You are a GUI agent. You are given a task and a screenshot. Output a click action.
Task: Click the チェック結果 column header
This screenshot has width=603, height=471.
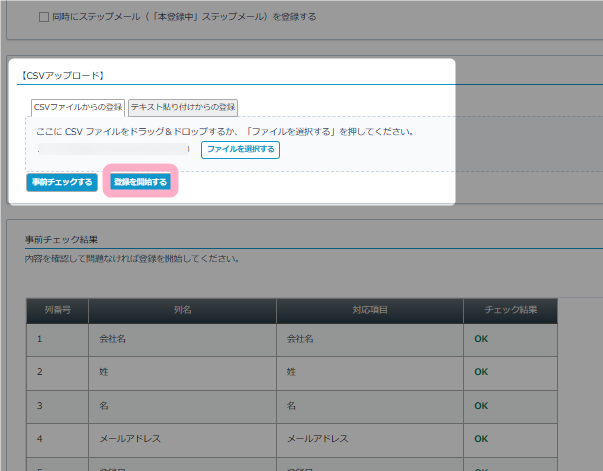pyautogui.click(x=510, y=310)
